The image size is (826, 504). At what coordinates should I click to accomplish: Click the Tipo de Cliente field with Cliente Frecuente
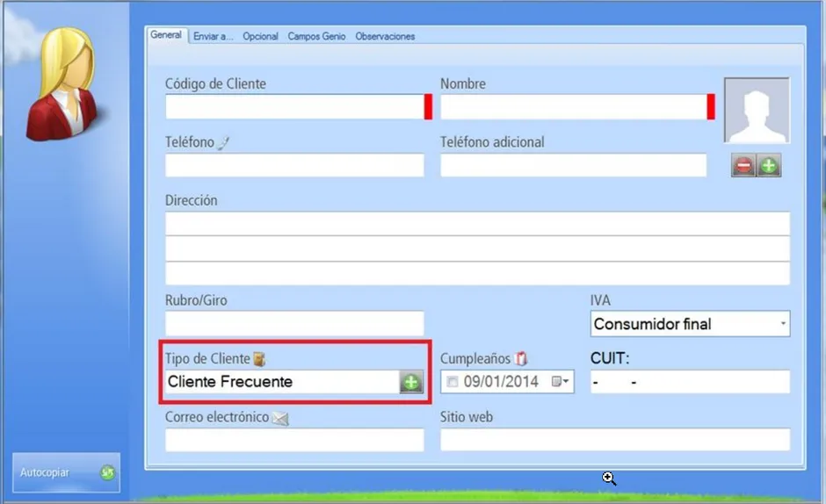point(282,382)
